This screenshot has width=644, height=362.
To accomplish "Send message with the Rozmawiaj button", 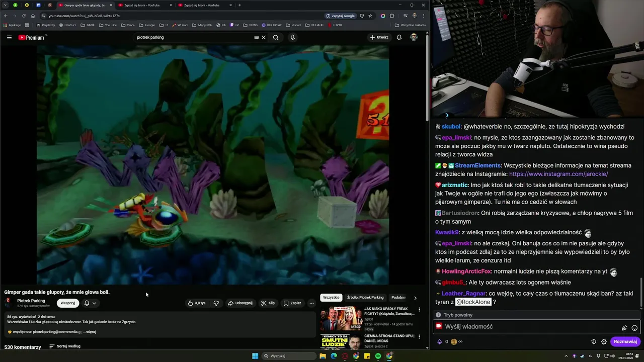I will pyautogui.click(x=625, y=341).
